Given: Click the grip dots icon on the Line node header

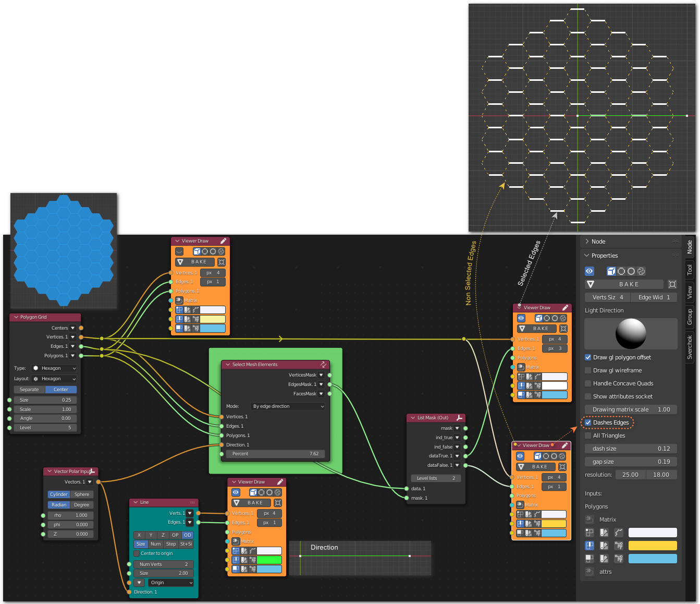Looking at the screenshot, I should [x=192, y=502].
